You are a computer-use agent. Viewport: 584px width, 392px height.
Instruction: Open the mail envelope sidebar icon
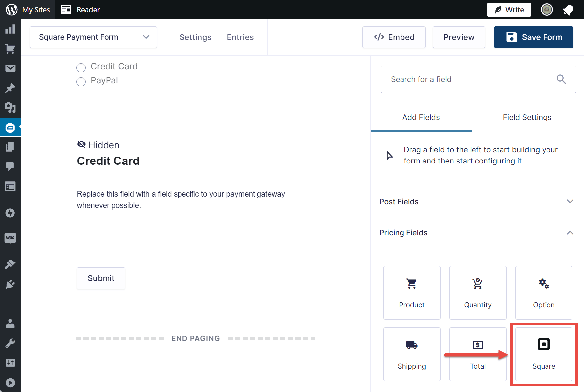(x=10, y=68)
